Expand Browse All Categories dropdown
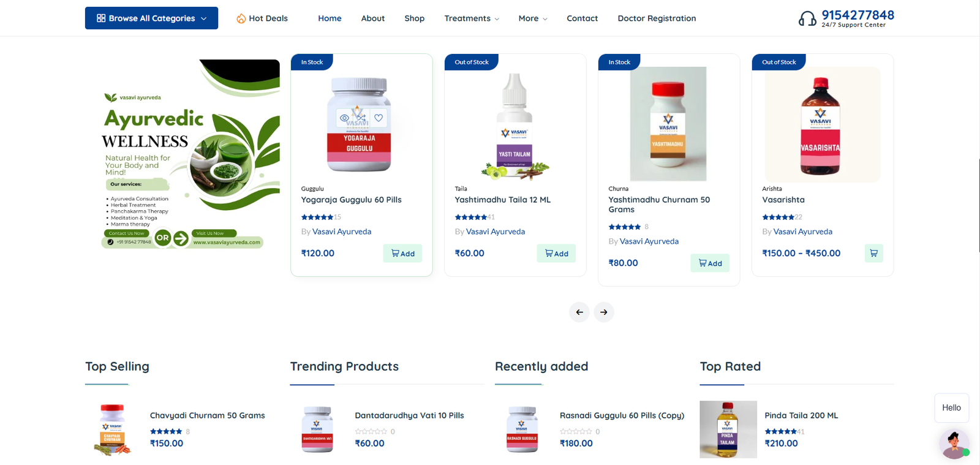Screen dimensions: 980x465 151,18
